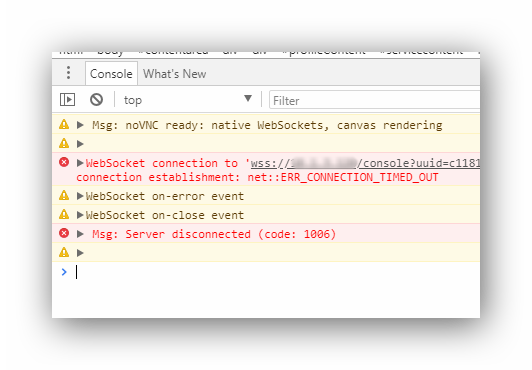Screen dimensions: 532x370
Task: Open the drawer's three-dot options menu
Action: point(69,73)
